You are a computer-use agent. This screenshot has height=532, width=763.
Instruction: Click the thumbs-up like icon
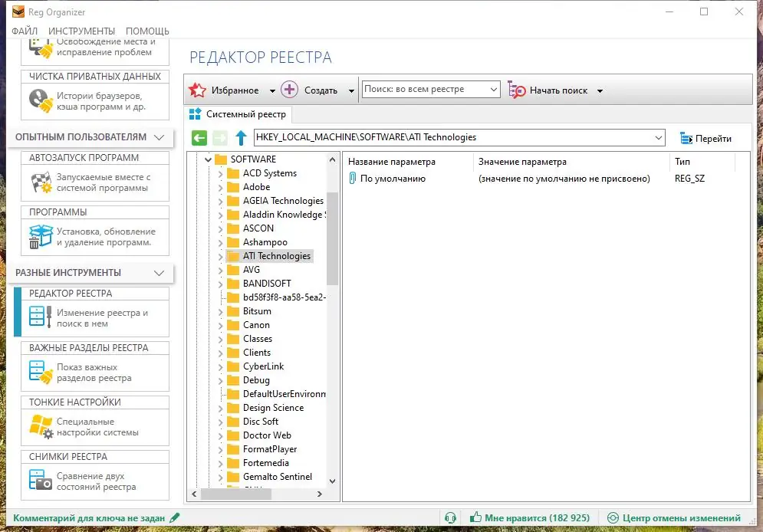475,517
